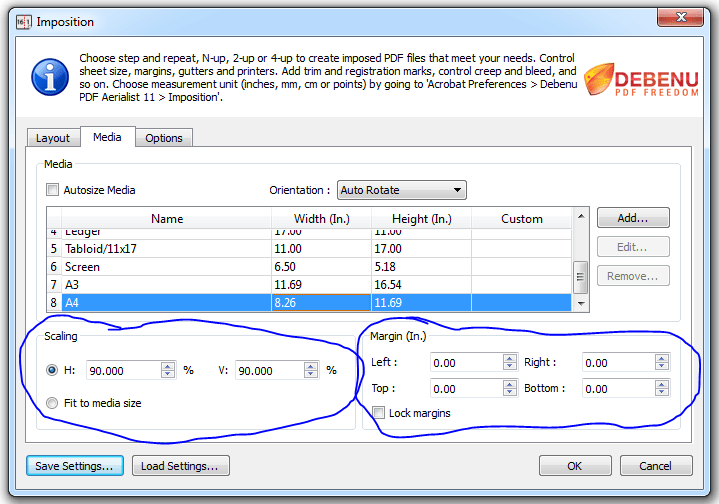This screenshot has width=719, height=504.
Task: Decrease the Right margin with down arrow
Action: [662, 366]
